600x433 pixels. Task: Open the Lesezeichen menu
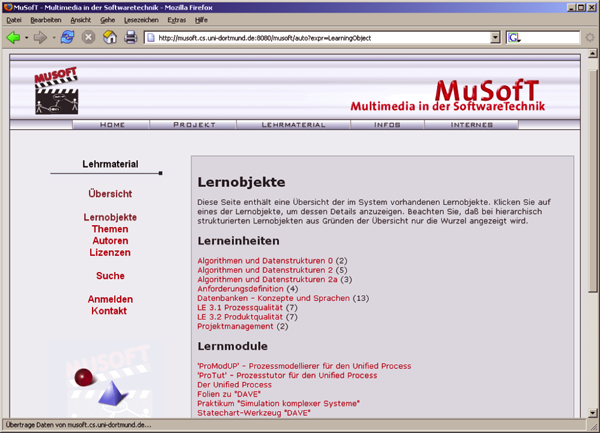(141, 20)
